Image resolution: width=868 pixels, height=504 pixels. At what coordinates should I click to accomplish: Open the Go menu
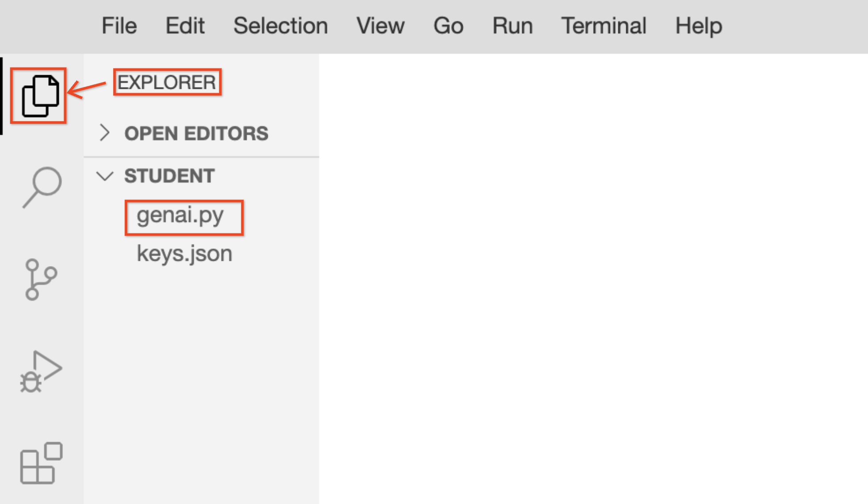tap(448, 26)
